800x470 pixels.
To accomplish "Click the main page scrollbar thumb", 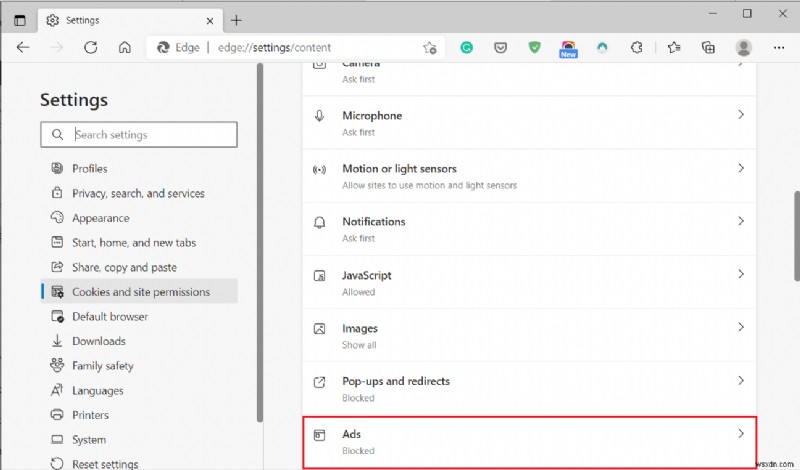I will tap(796, 236).
